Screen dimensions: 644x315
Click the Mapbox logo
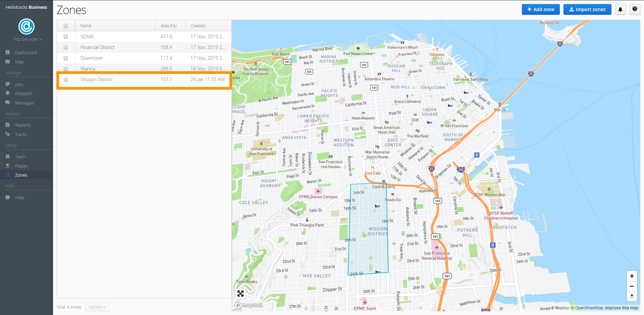tap(249, 305)
